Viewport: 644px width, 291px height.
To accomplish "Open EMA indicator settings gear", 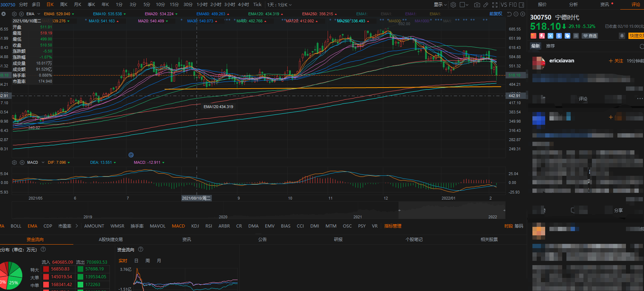I will point(15,14).
